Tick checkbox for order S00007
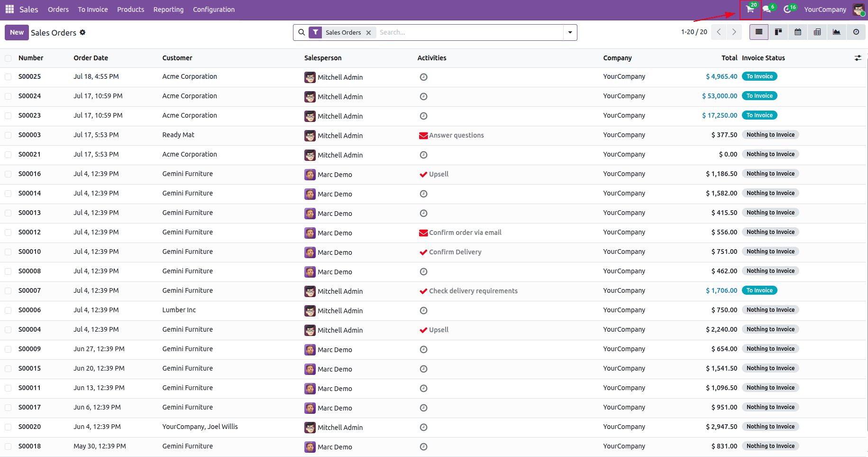The width and height of the screenshot is (868, 457). click(x=8, y=291)
